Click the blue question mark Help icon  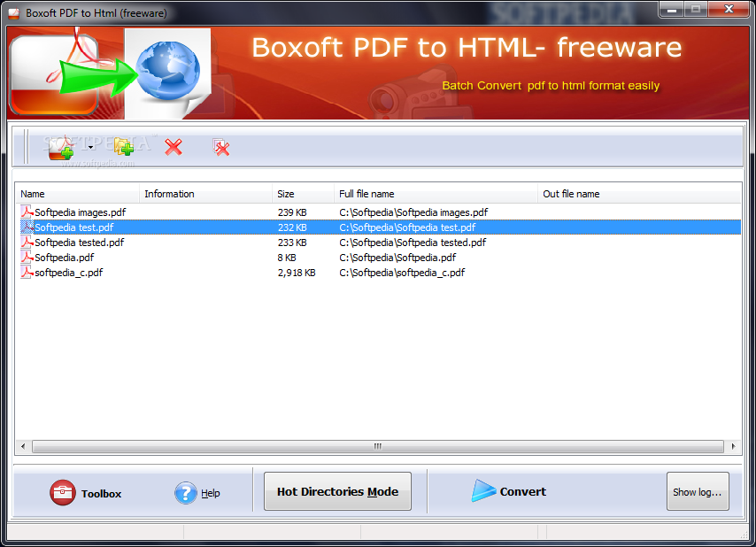[186, 493]
